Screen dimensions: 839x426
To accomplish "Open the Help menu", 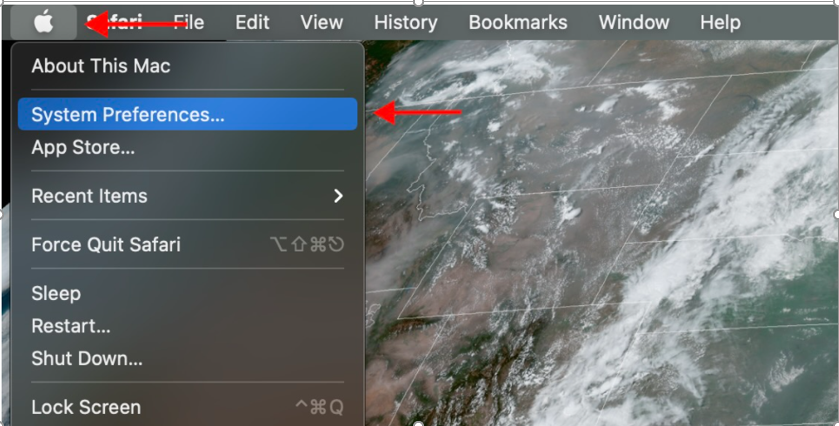I will pos(720,22).
